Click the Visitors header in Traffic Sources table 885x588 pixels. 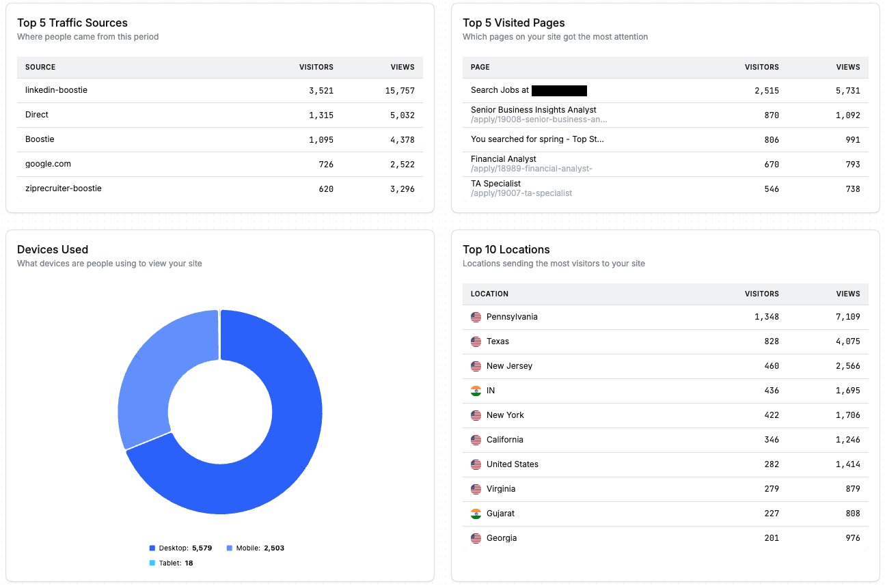click(316, 68)
